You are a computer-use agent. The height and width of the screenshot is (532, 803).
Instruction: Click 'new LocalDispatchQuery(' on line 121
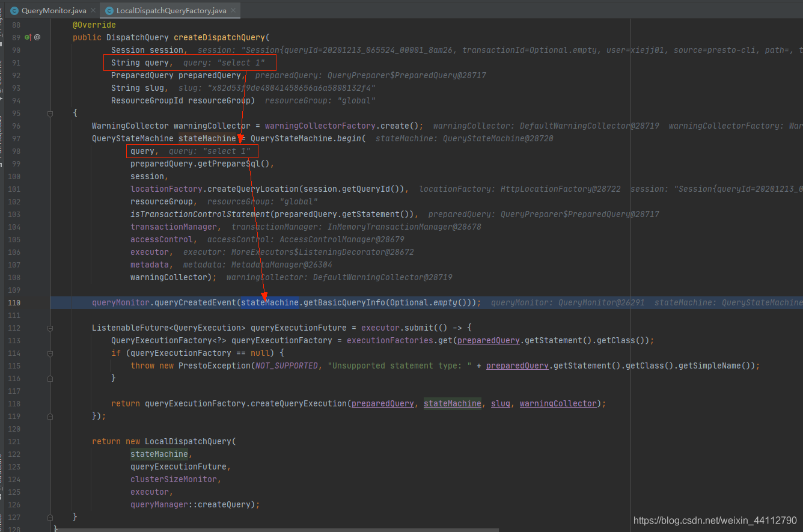[x=181, y=441]
